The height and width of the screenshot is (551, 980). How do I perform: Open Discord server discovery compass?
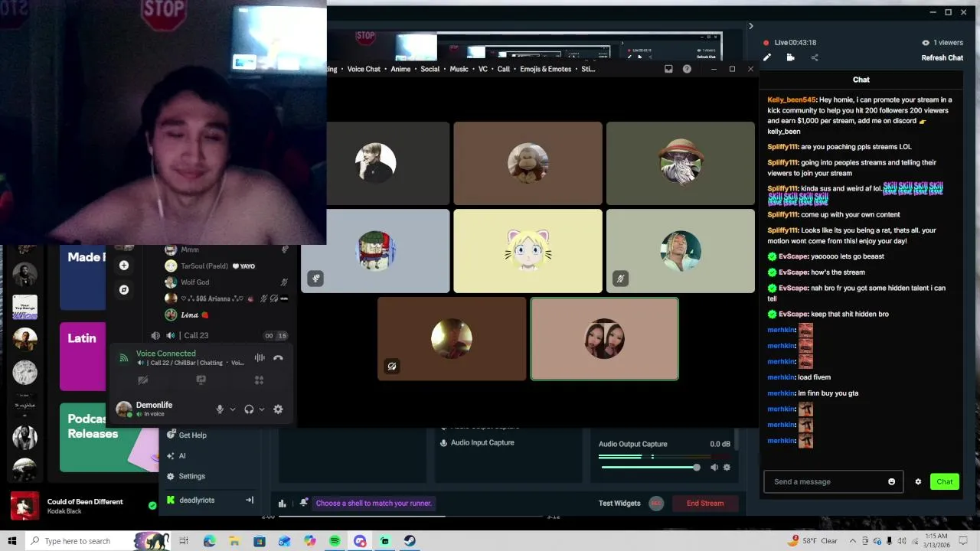pos(124,289)
